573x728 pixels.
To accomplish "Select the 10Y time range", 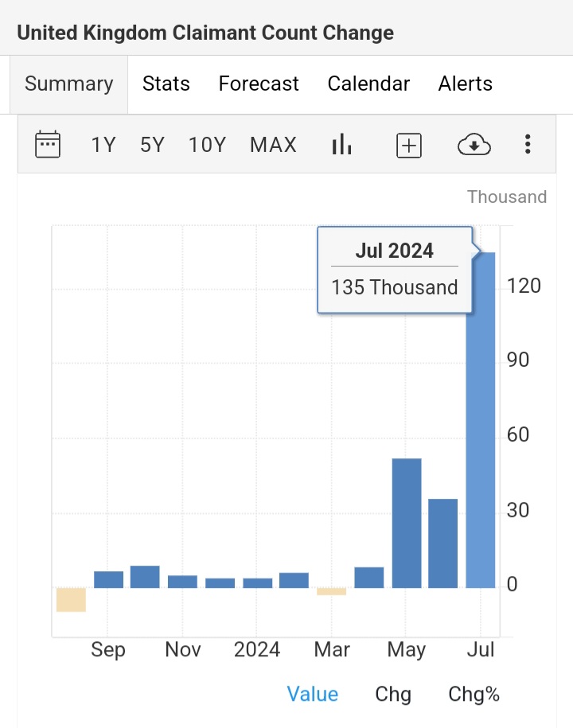I will pos(207,145).
